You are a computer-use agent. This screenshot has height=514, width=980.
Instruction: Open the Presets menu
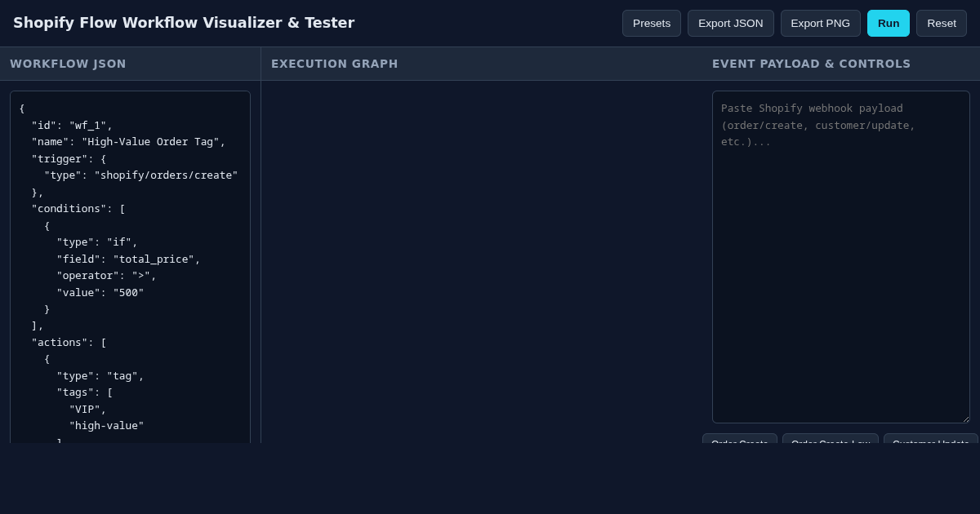pyautogui.click(x=652, y=23)
